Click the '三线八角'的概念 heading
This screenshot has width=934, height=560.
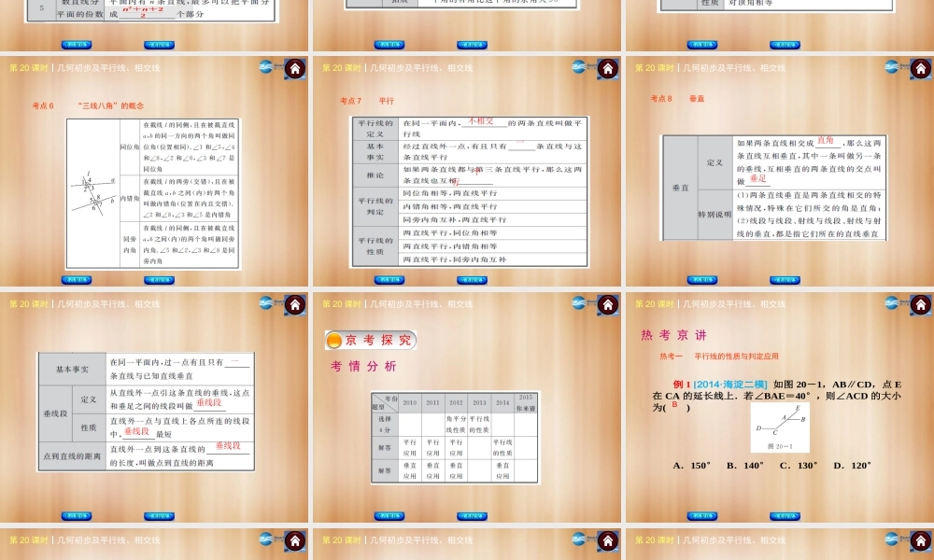(111, 105)
